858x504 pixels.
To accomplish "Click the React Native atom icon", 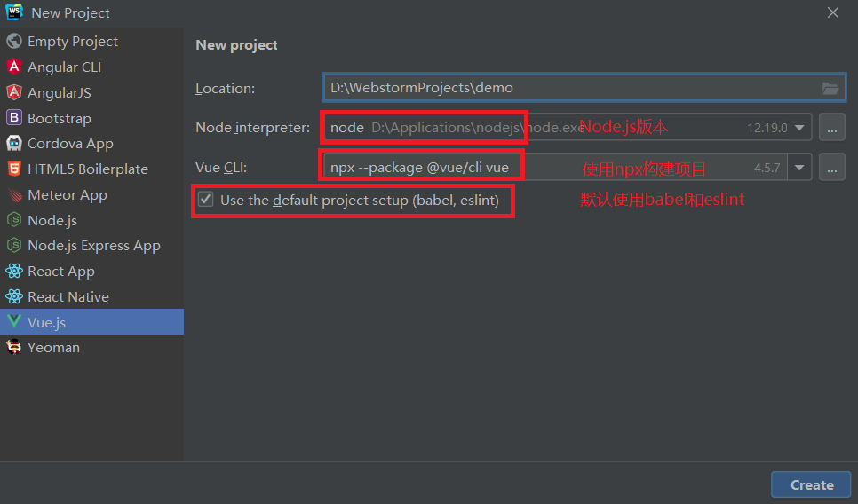I will click(13, 297).
